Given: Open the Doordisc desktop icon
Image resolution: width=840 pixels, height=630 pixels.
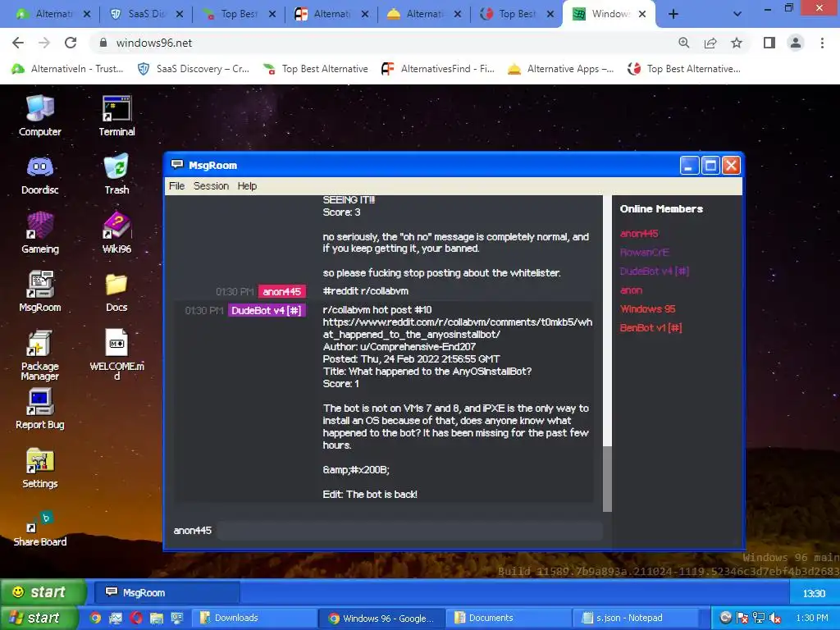Looking at the screenshot, I should click(39, 175).
